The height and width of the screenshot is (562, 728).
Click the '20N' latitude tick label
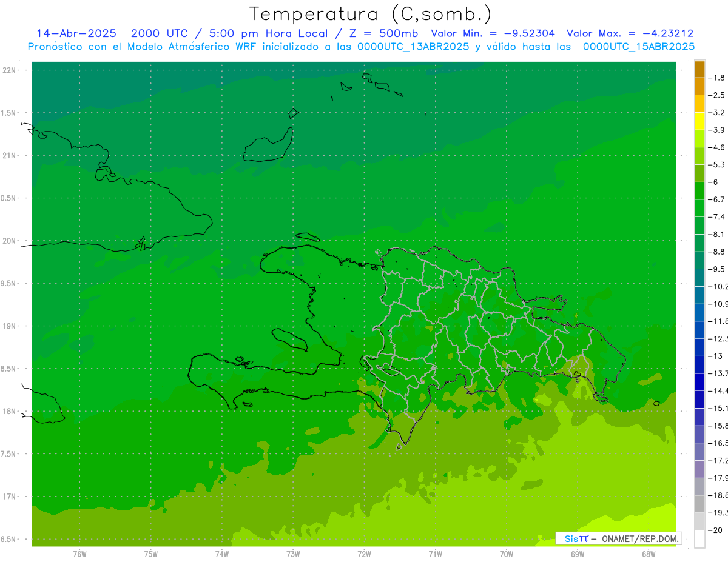pos(9,241)
